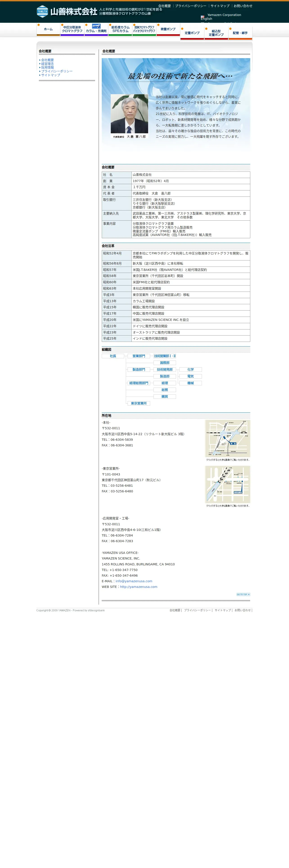Screen dimensions: 289x868
Task: Select 会社概要 in the sidebar
Action: (47, 60)
